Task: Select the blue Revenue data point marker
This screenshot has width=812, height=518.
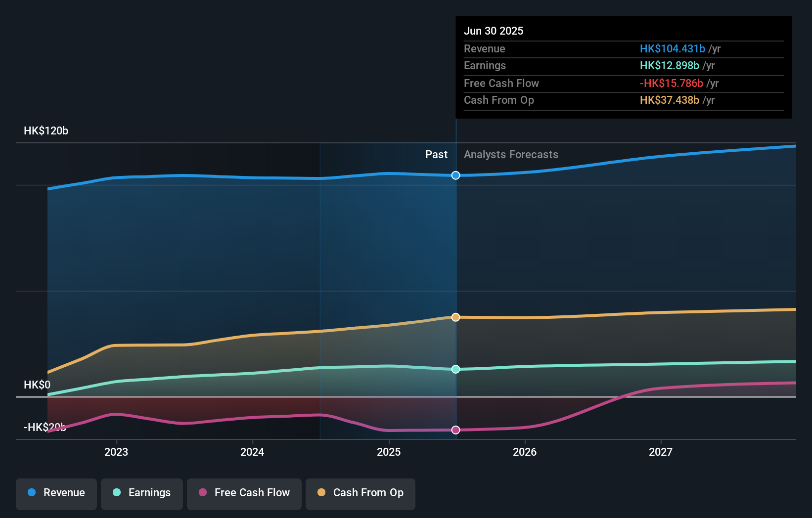Action: coord(455,175)
